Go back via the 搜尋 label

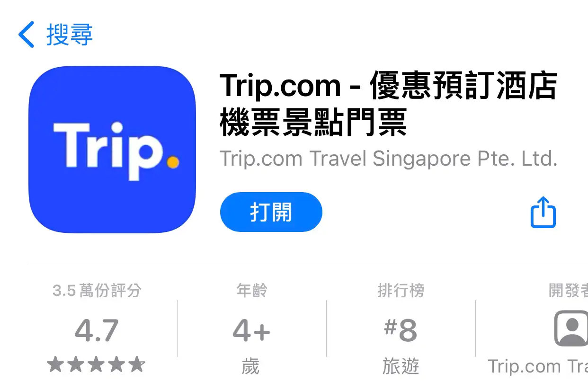tap(70, 35)
